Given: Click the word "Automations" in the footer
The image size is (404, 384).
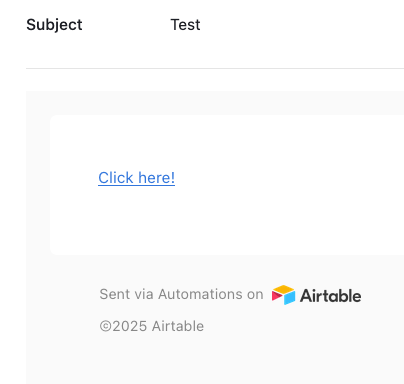Looking at the screenshot, I should click(x=200, y=294).
